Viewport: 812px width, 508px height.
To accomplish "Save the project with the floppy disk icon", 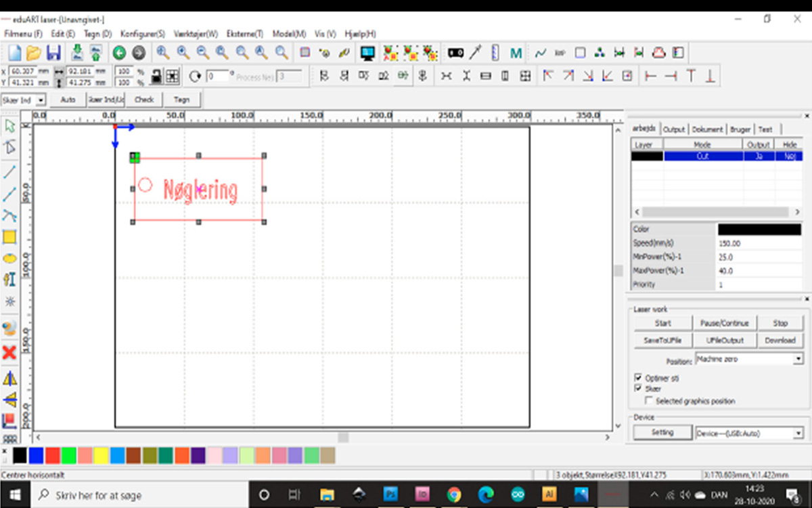I will [53, 52].
